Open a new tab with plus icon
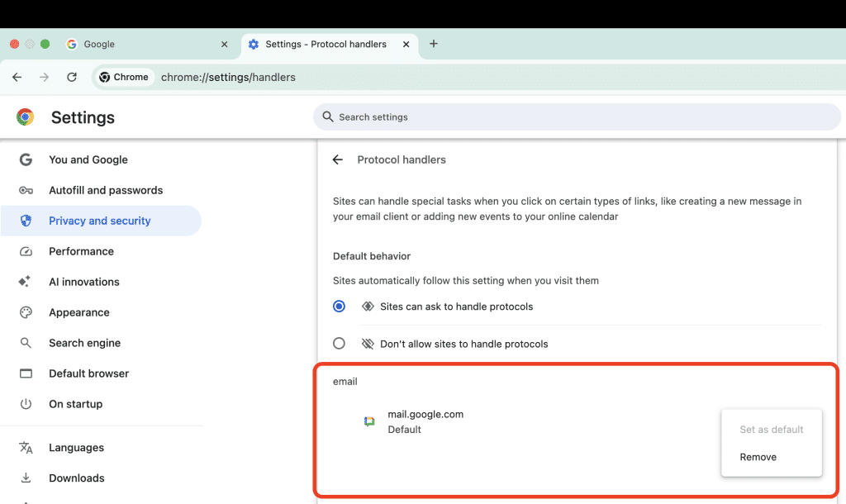The height and width of the screenshot is (504, 846). (x=434, y=44)
